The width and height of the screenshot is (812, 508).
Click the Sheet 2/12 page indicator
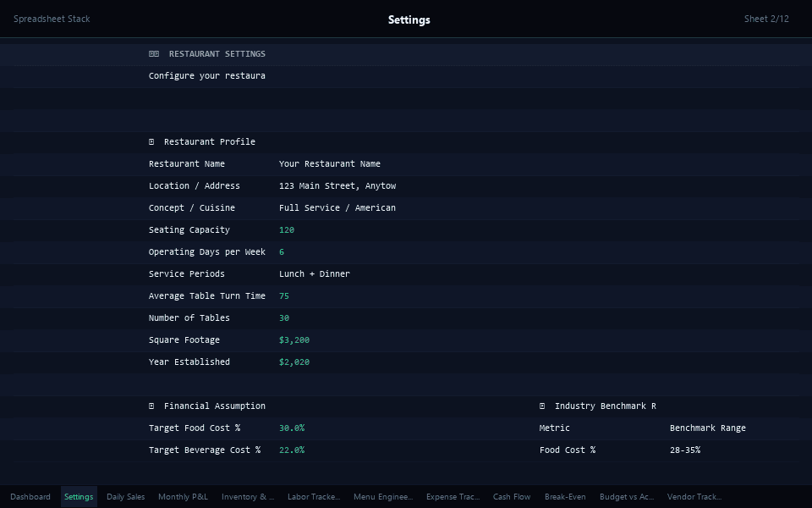766,19
